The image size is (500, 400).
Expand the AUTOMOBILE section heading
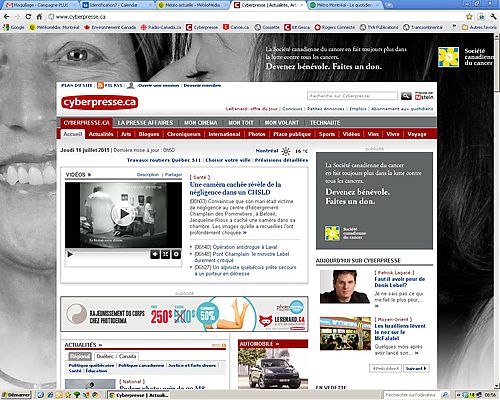(x=259, y=344)
